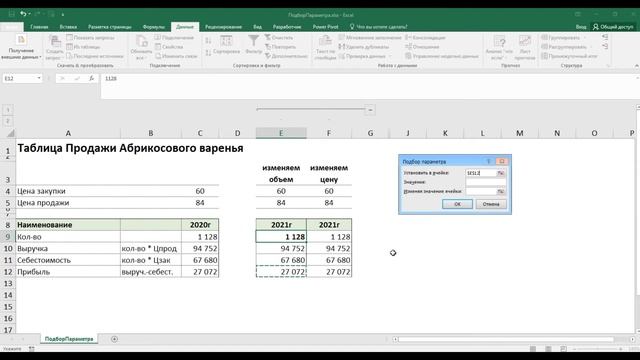Click Отмена in the Подбор параметра dialog

coord(491,204)
